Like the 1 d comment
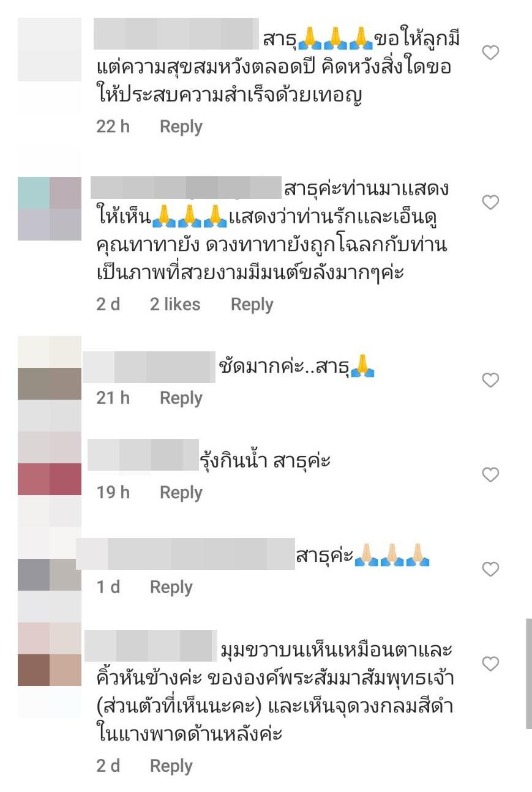532x792 pixels. [x=490, y=569]
